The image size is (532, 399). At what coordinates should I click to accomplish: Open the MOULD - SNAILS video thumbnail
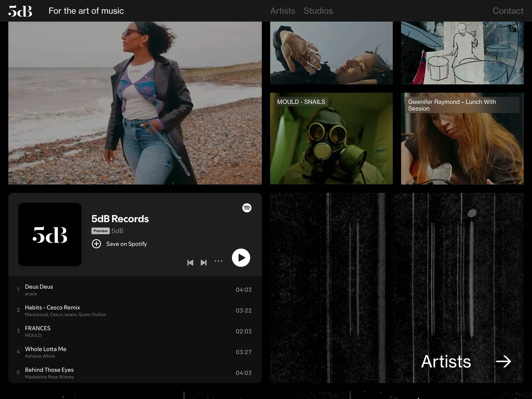click(331, 142)
